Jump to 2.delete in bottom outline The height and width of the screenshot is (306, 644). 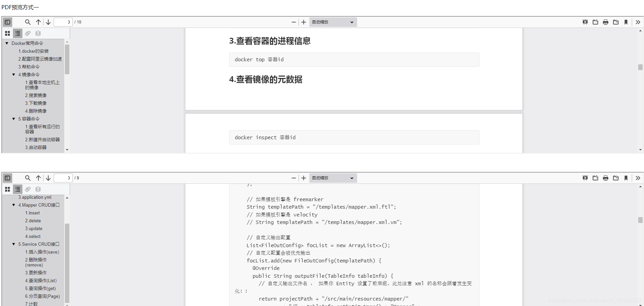(33, 221)
